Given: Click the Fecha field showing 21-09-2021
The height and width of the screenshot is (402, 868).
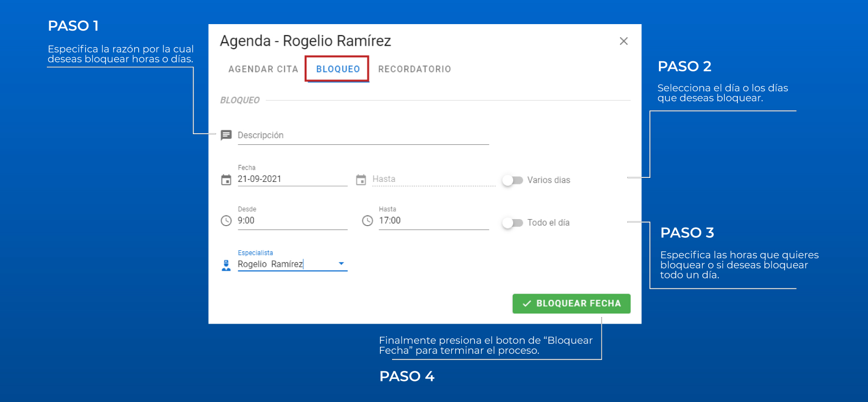Looking at the screenshot, I should coord(292,179).
